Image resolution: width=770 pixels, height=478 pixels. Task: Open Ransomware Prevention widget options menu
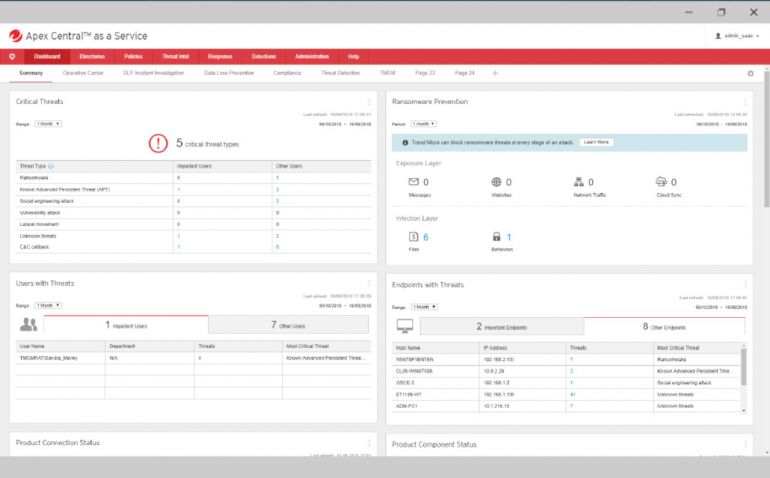tap(745, 102)
